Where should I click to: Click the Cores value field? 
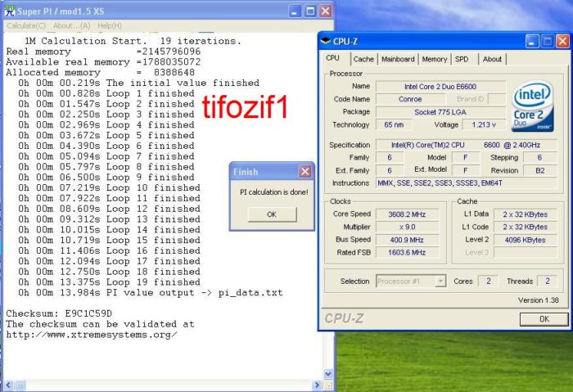pos(489,282)
